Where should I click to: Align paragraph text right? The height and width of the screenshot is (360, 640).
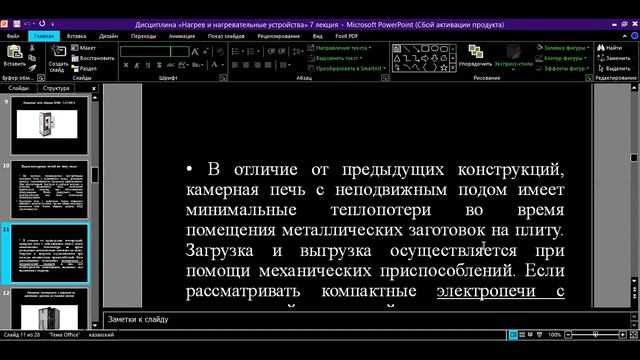(x=257, y=65)
